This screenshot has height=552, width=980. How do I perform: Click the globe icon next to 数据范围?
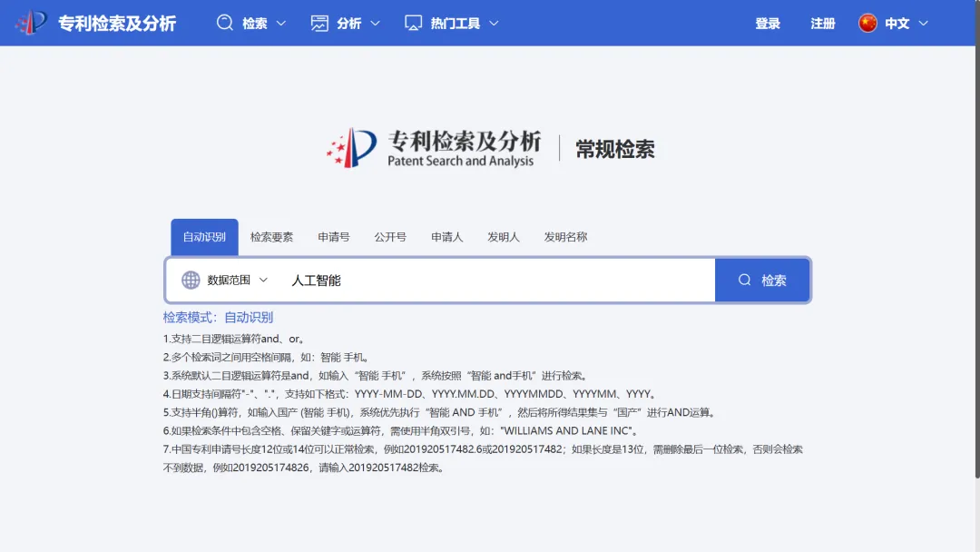point(191,280)
